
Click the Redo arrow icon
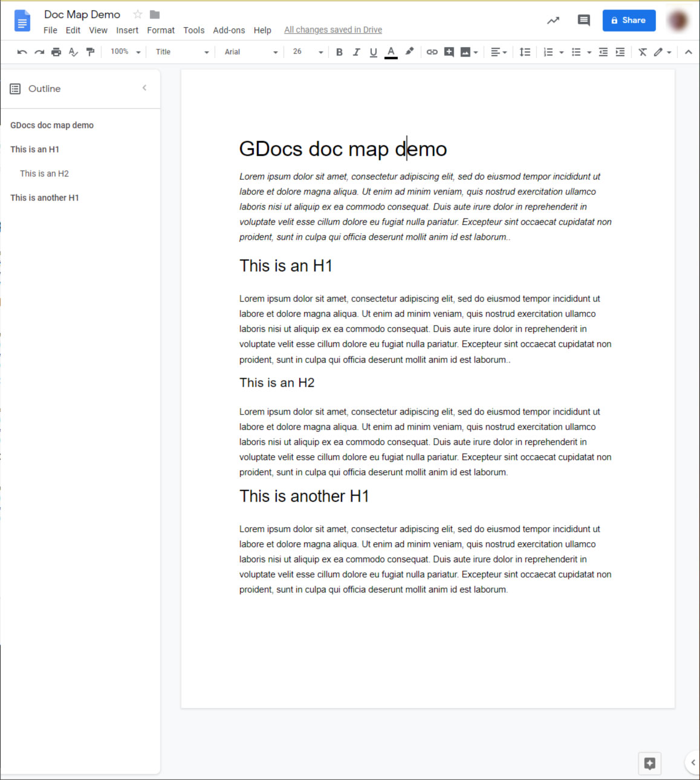click(x=39, y=52)
